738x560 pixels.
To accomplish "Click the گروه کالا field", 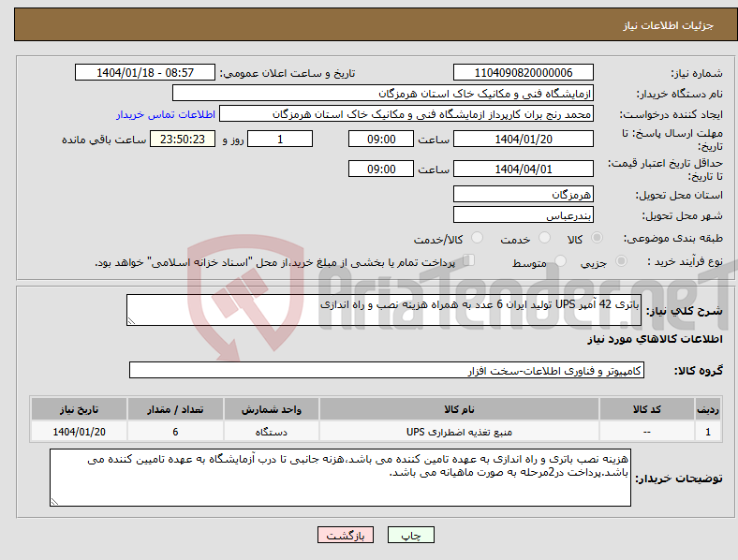I will click(x=387, y=370).
